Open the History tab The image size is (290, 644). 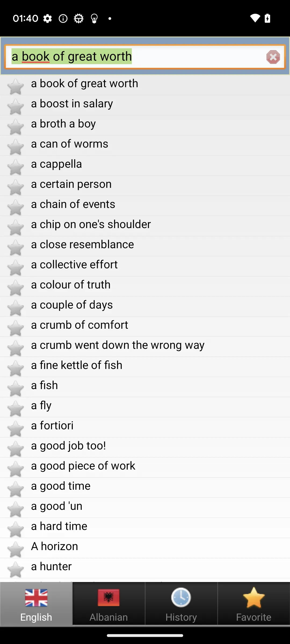point(181,604)
